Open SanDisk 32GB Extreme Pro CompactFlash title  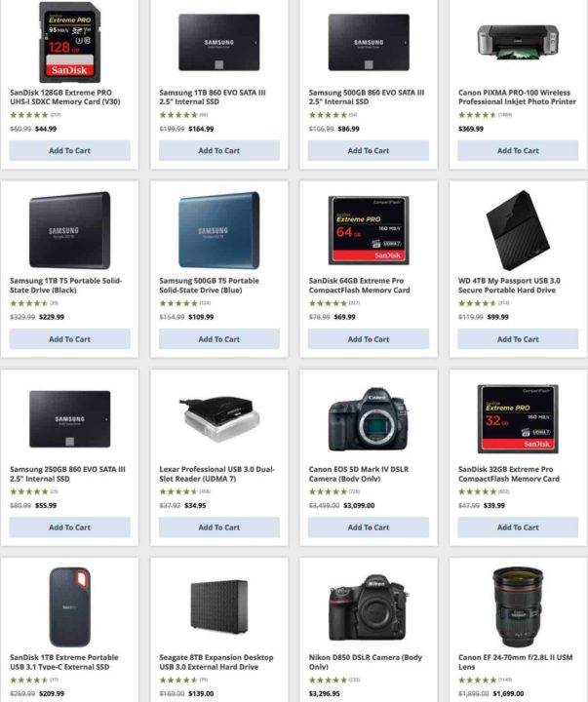(x=509, y=474)
